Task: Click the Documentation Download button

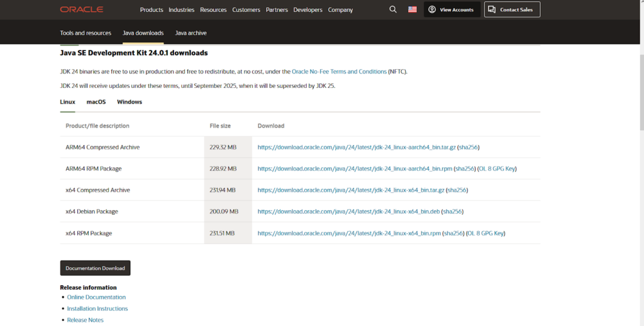Action: [x=96, y=268]
